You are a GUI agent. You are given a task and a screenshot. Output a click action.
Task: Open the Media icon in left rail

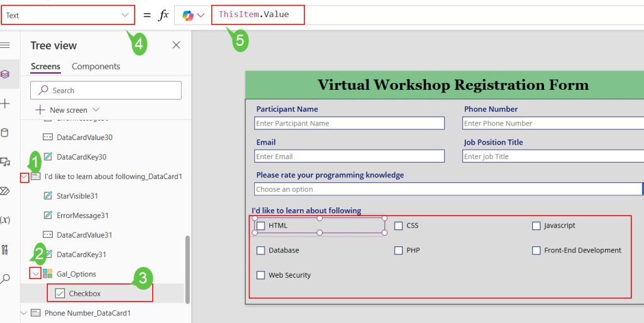click(x=5, y=161)
